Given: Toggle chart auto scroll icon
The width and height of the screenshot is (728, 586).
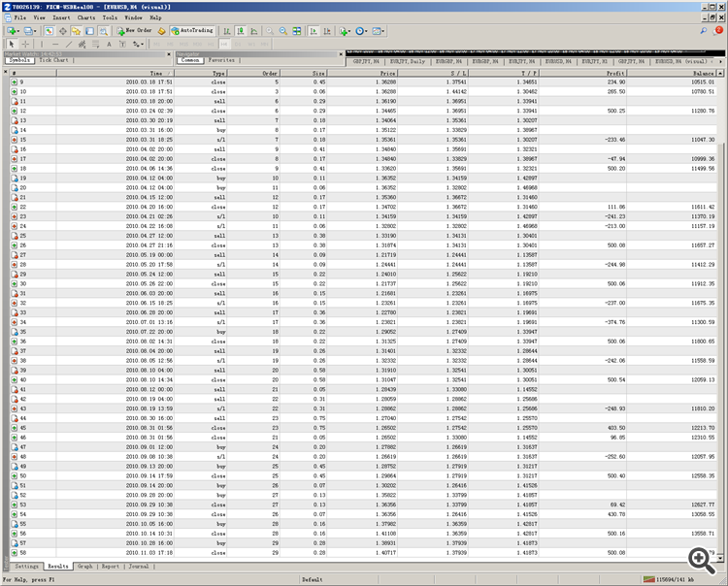Looking at the screenshot, I should pyautogui.click(x=314, y=31).
